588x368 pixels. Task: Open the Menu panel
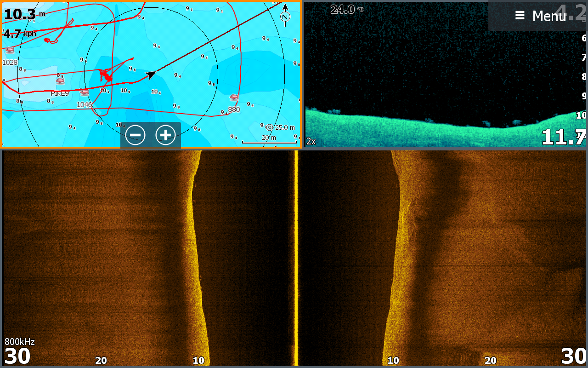pyautogui.click(x=548, y=16)
